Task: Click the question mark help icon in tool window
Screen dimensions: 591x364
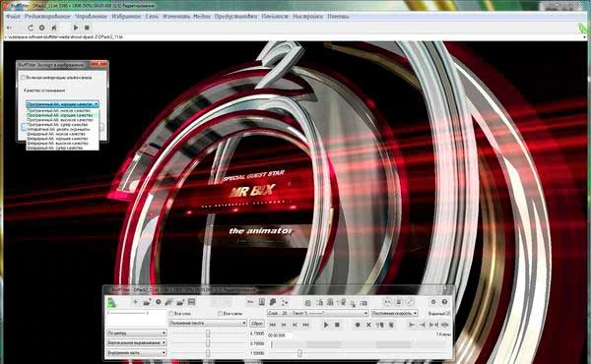Action: (x=445, y=302)
